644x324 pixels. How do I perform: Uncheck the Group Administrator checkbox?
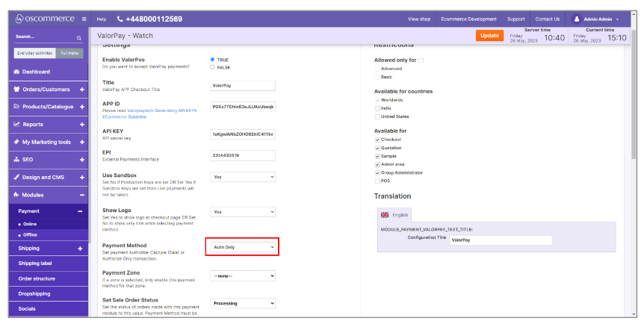point(377,173)
